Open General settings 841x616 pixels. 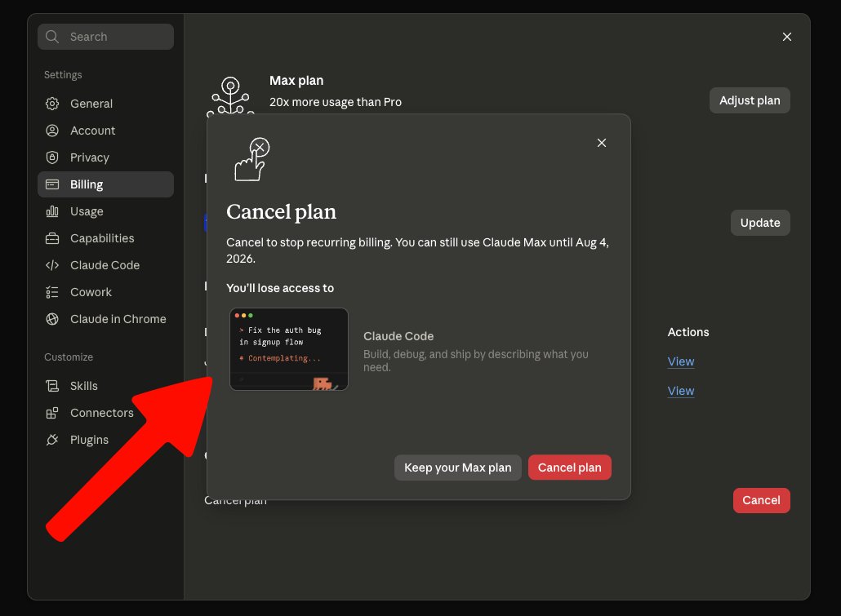(105, 104)
